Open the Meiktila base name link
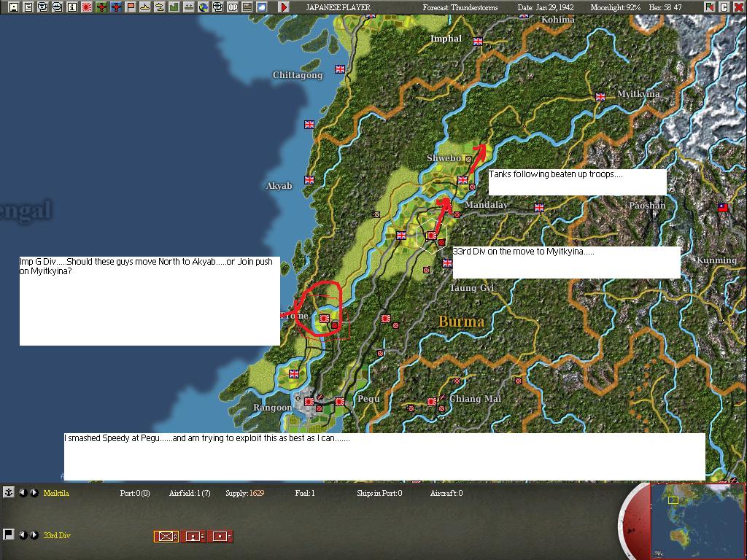 click(56, 493)
